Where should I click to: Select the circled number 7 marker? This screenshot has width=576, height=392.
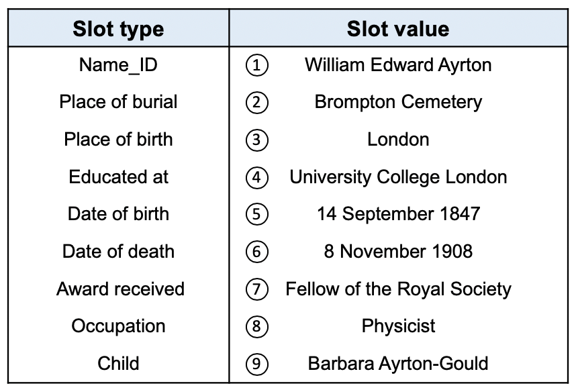256,289
